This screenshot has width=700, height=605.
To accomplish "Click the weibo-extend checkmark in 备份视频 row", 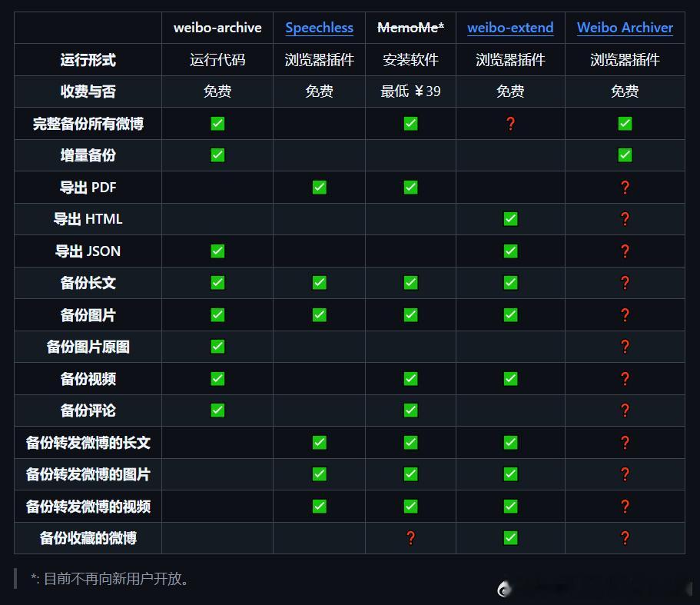I will tap(510, 379).
